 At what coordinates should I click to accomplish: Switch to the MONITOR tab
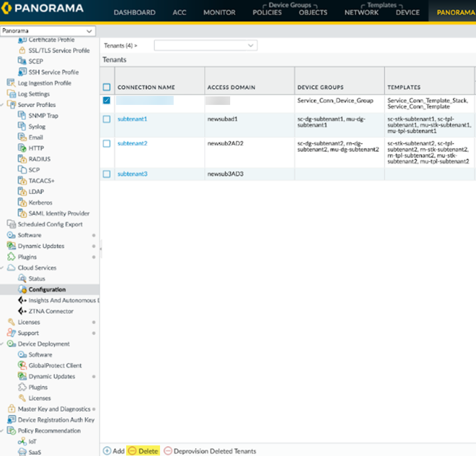coord(219,12)
